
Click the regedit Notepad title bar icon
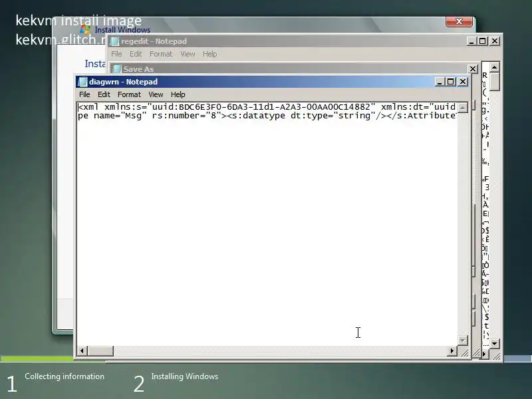(x=114, y=41)
